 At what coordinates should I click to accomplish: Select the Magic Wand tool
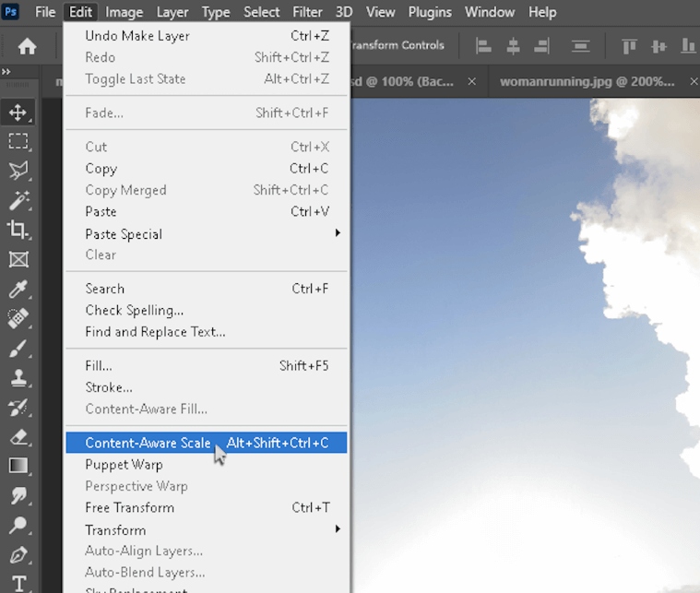point(18,200)
